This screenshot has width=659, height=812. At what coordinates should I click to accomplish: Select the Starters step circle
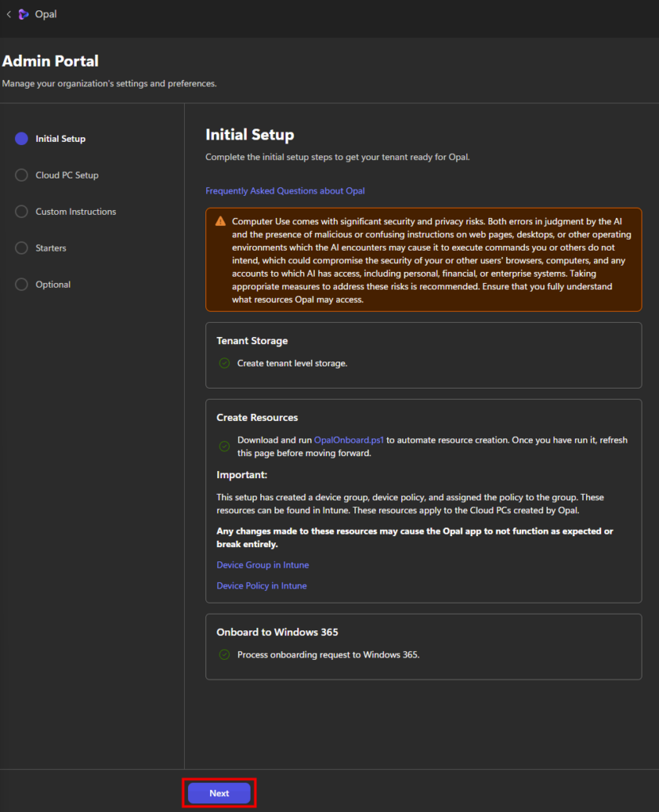point(21,248)
